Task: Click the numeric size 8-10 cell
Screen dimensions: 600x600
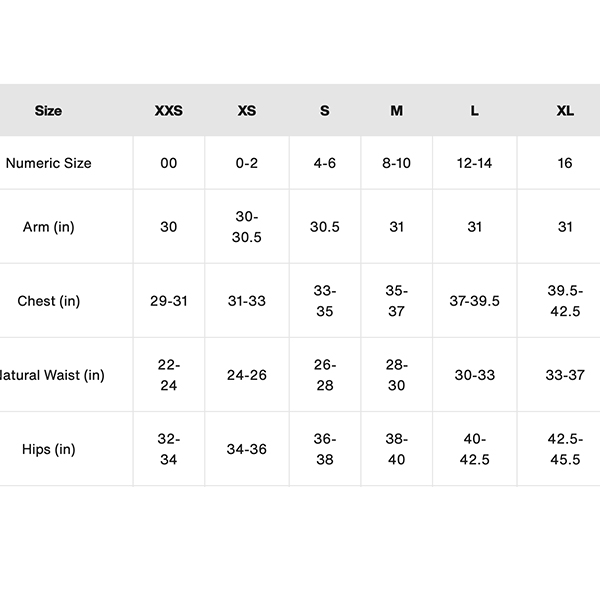Action: point(397,163)
